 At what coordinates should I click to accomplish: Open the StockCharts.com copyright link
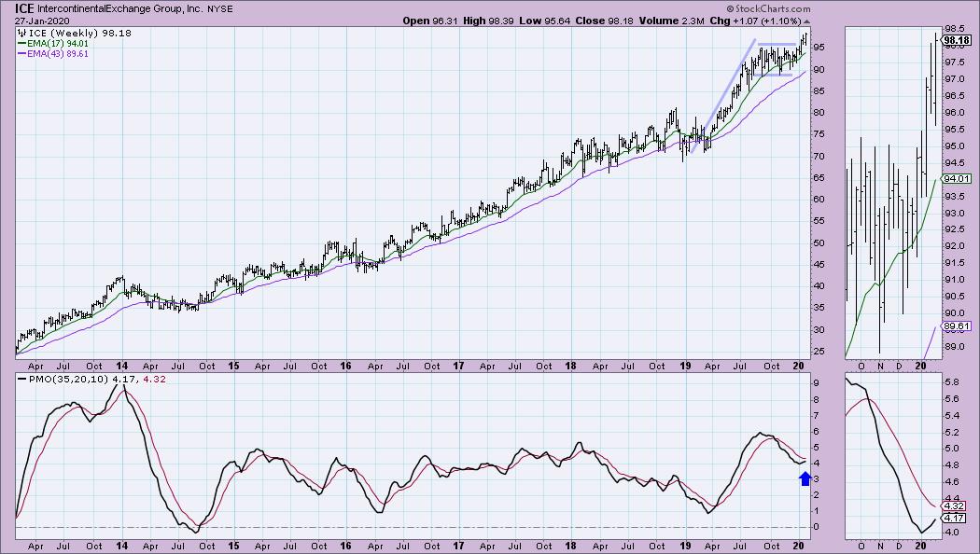pyautogui.click(x=768, y=8)
